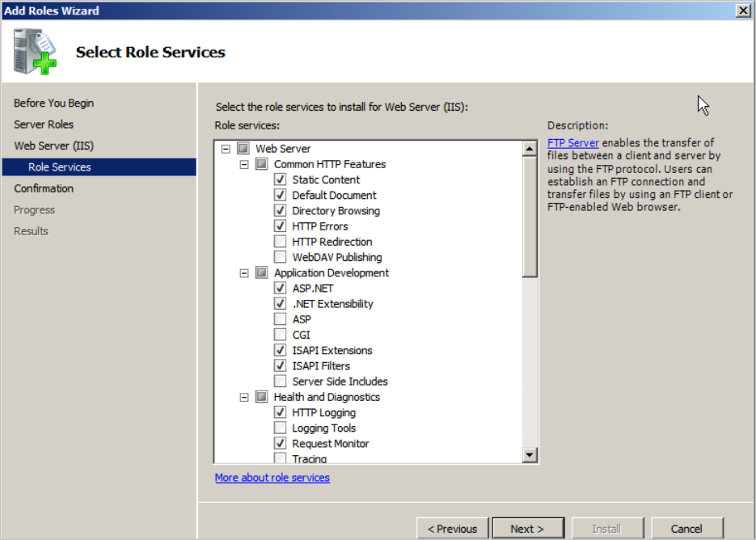Click the role services scrollbar up arrow
756x540 pixels.
click(x=530, y=149)
